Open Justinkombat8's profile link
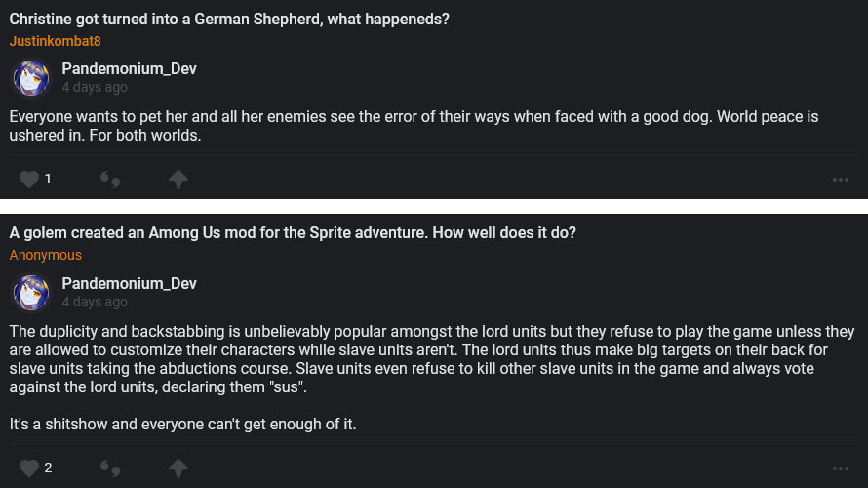Image resolution: width=868 pixels, height=488 pixels. click(x=56, y=41)
